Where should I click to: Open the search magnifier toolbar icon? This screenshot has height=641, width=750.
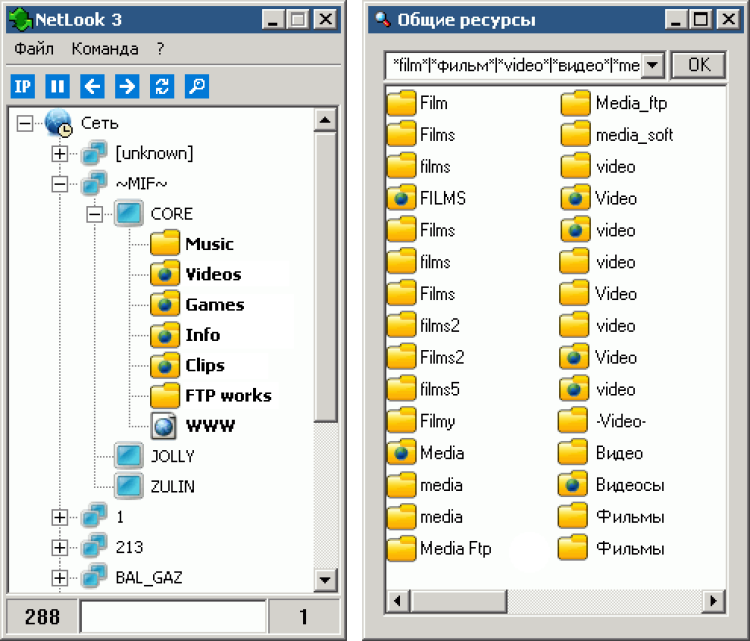coord(197,86)
